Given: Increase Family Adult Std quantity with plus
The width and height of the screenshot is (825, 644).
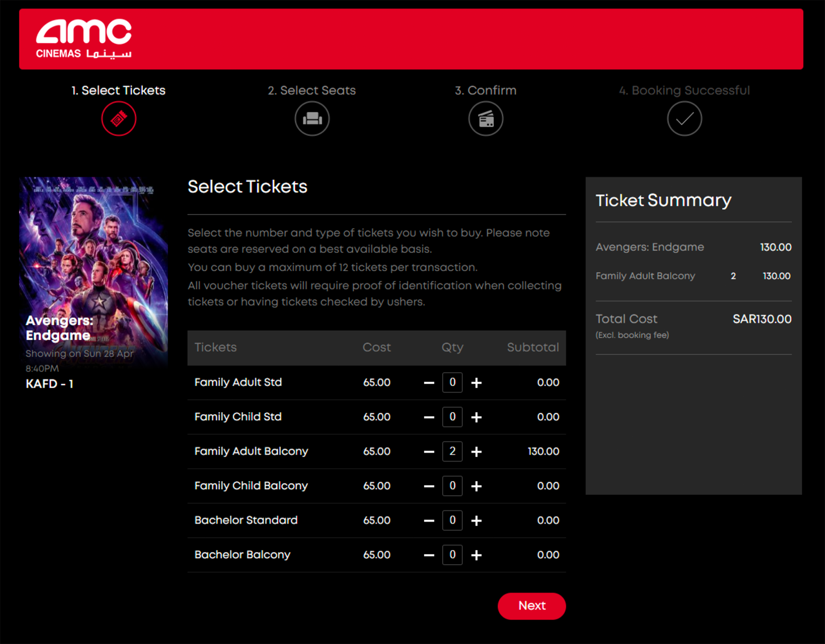Looking at the screenshot, I should click(x=476, y=383).
